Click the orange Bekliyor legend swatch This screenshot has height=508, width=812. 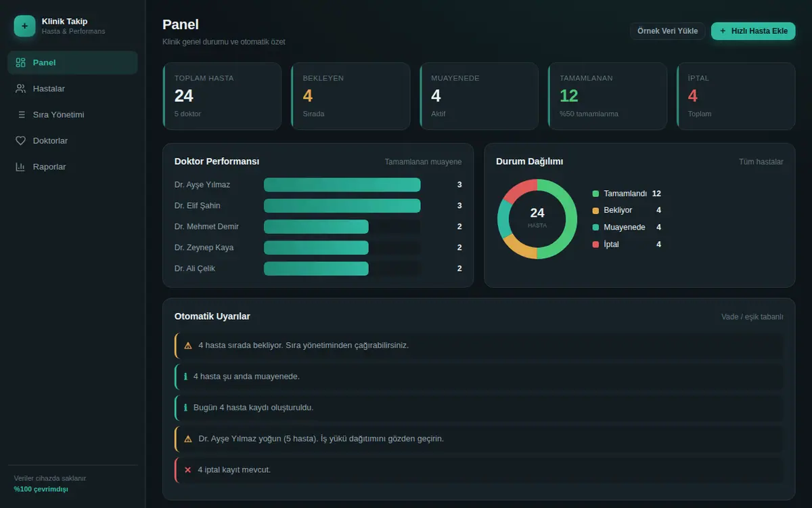[x=595, y=211]
